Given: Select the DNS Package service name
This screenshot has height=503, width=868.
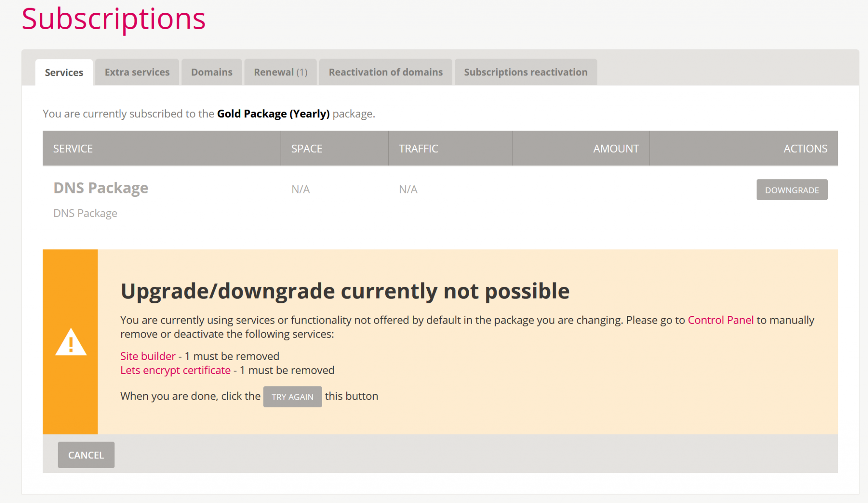Looking at the screenshot, I should (x=100, y=188).
